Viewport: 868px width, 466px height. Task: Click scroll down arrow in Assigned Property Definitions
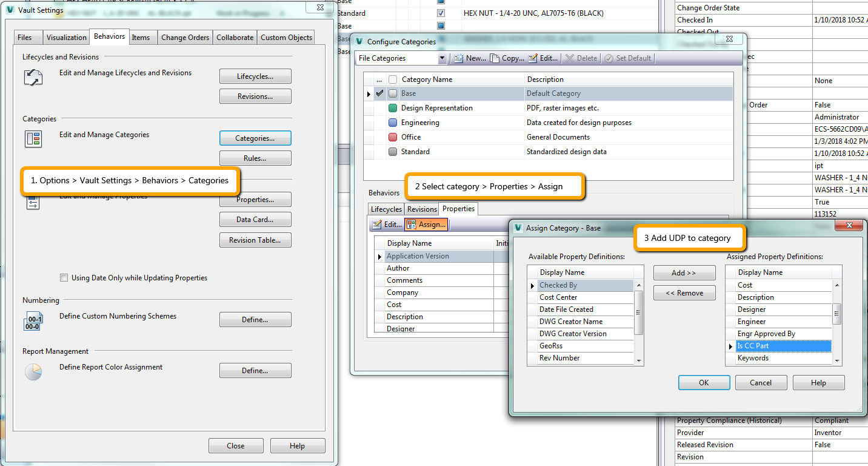(x=837, y=360)
